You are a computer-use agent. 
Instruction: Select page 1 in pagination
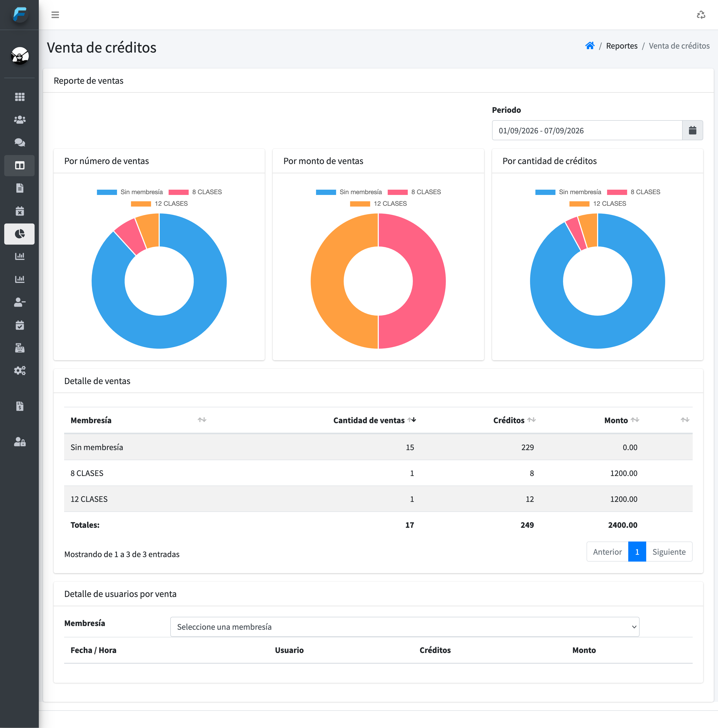pyautogui.click(x=637, y=552)
